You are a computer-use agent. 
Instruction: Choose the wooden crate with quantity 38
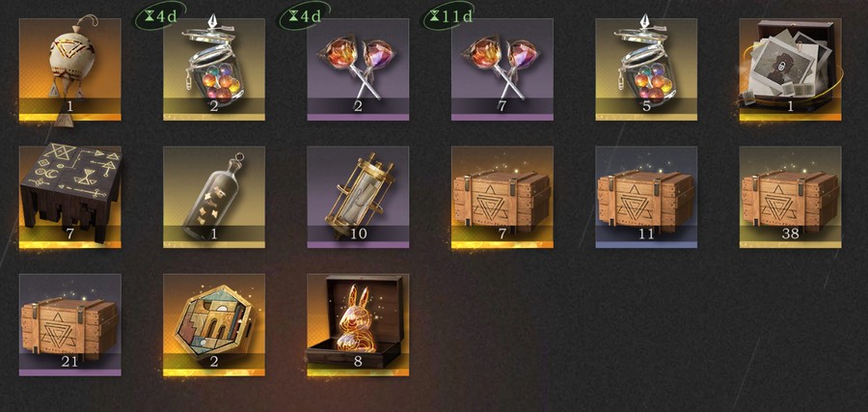(791, 197)
